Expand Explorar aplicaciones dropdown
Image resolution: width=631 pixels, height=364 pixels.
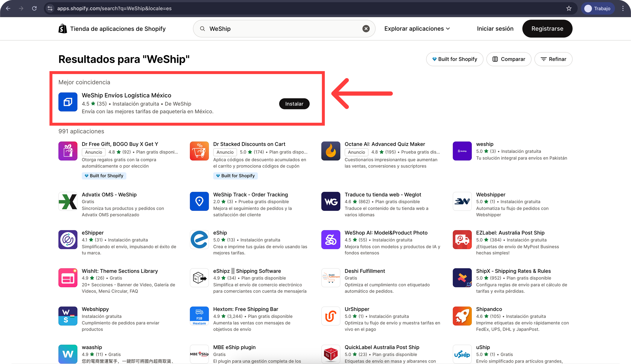[x=417, y=29]
